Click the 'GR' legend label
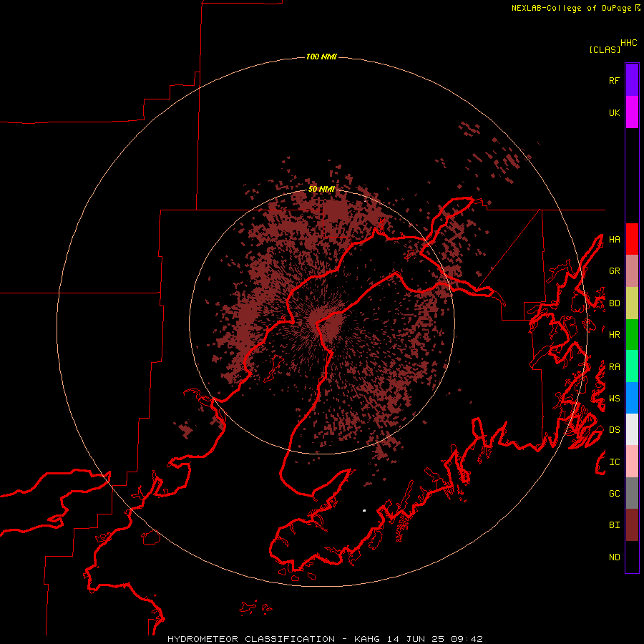Viewport: 644px width, 644px height. point(614,271)
